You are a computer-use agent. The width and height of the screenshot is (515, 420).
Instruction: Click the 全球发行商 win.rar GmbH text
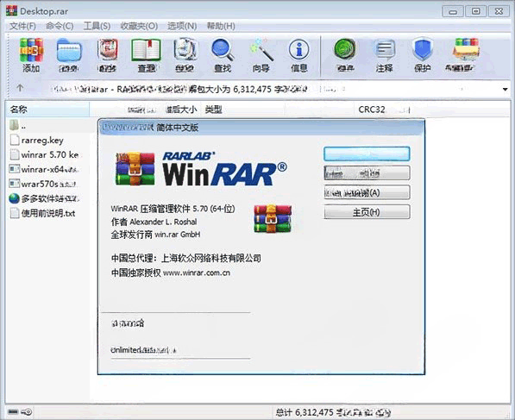click(x=155, y=235)
